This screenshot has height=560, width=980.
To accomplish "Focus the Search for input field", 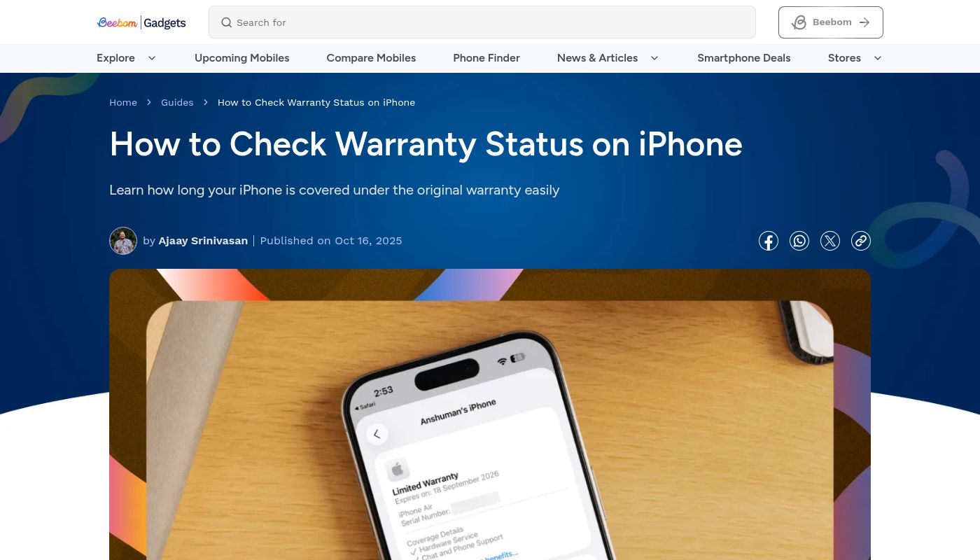I will pos(482,22).
